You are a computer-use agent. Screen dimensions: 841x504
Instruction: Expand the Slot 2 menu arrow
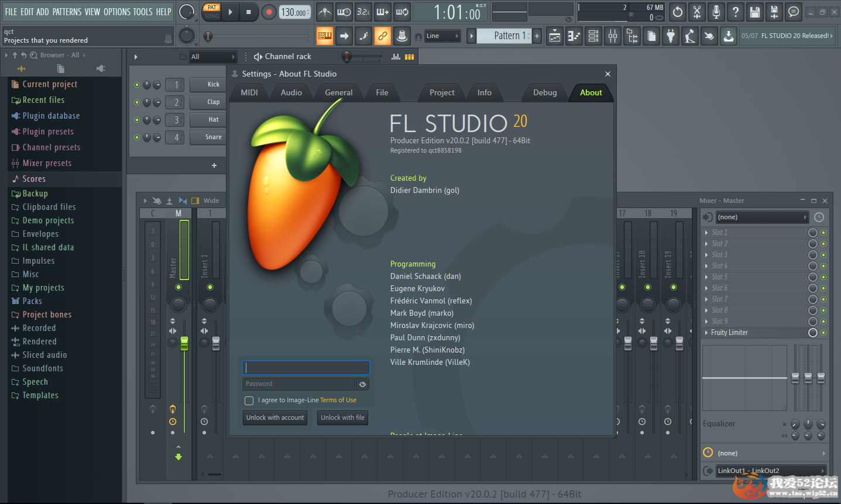coord(706,244)
